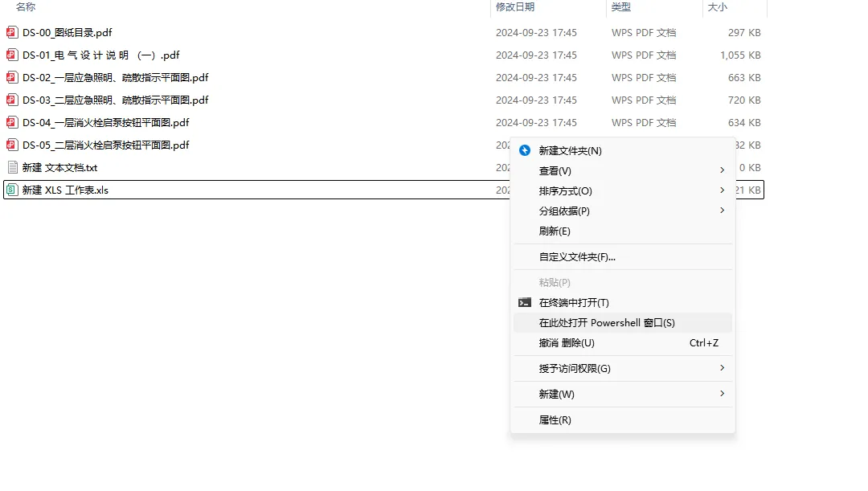Click the PDF icon of DS-03 二层应急照明

[11, 100]
